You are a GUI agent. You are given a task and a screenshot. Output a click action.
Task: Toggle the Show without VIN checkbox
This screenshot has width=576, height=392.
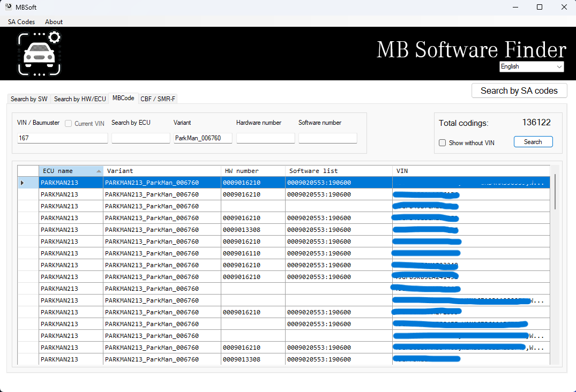[443, 143]
